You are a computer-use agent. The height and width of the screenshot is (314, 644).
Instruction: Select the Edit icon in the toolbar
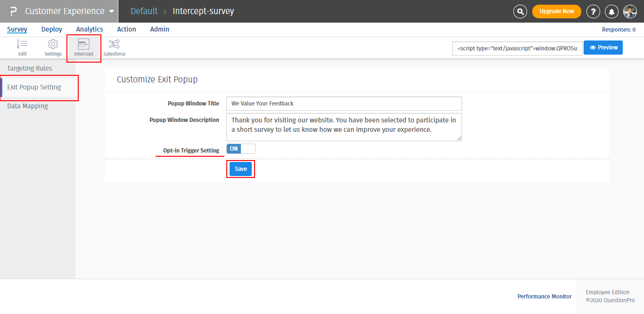coord(22,47)
